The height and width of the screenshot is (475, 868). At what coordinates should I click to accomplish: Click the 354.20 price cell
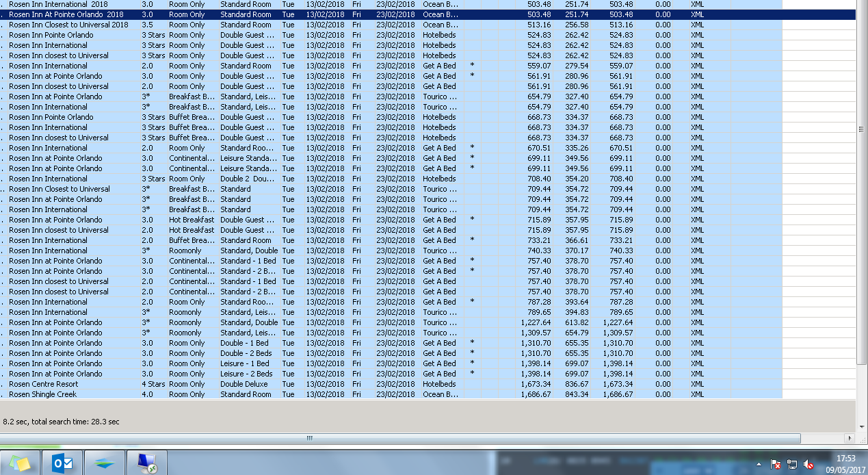coord(577,179)
